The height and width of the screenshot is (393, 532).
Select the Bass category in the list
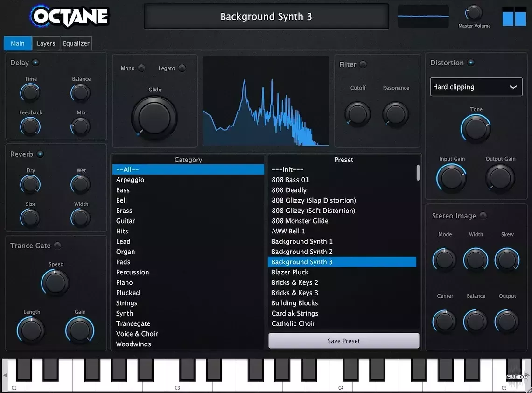pos(123,190)
